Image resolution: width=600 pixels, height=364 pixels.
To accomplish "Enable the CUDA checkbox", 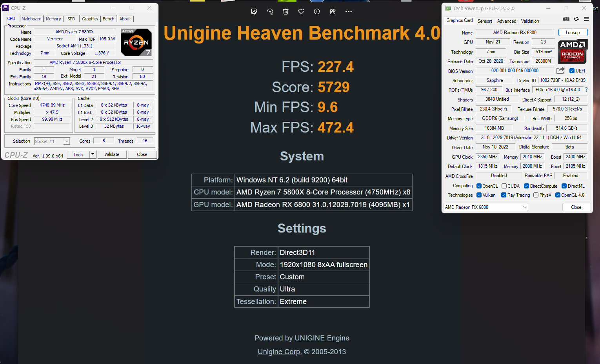I will coord(504,186).
